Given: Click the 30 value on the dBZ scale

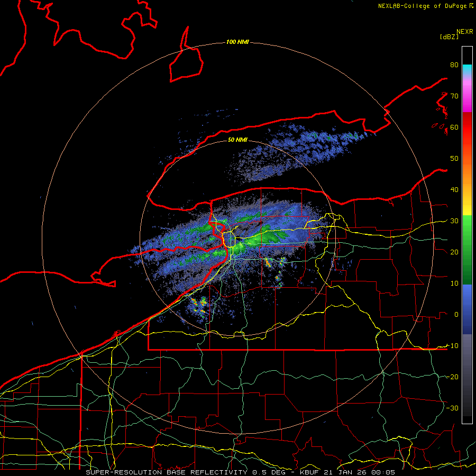Looking at the screenshot, I should click(454, 221).
